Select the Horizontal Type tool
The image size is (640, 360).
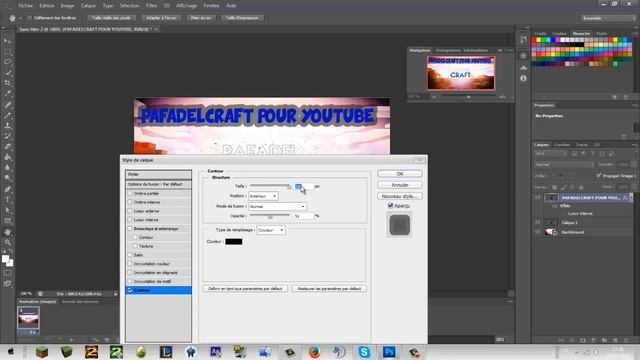click(x=7, y=200)
